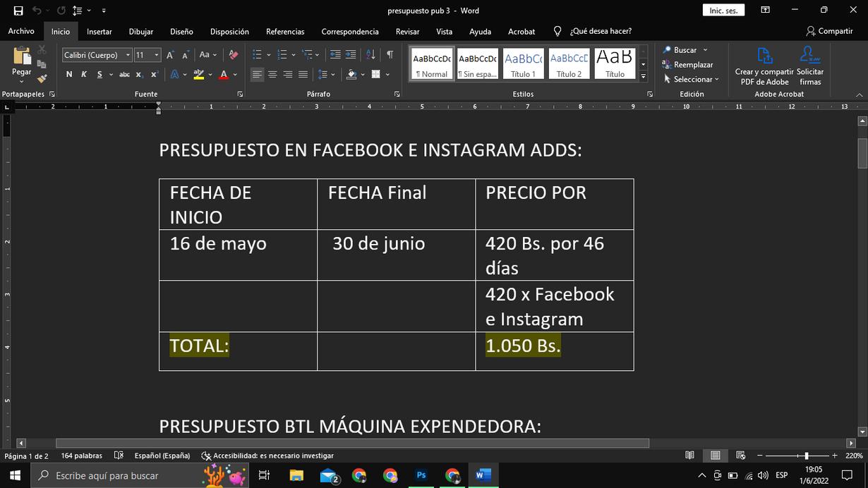This screenshot has width=868, height=488.
Task: Open File Explorer from the taskbar
Action: click(x=296, y=475)
